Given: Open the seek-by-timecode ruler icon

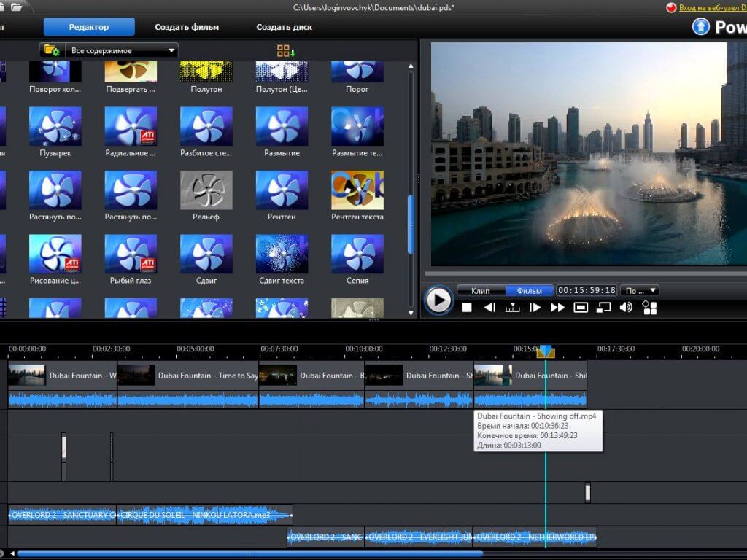Looking at the screenshot, I should click(x=512, y=308).
